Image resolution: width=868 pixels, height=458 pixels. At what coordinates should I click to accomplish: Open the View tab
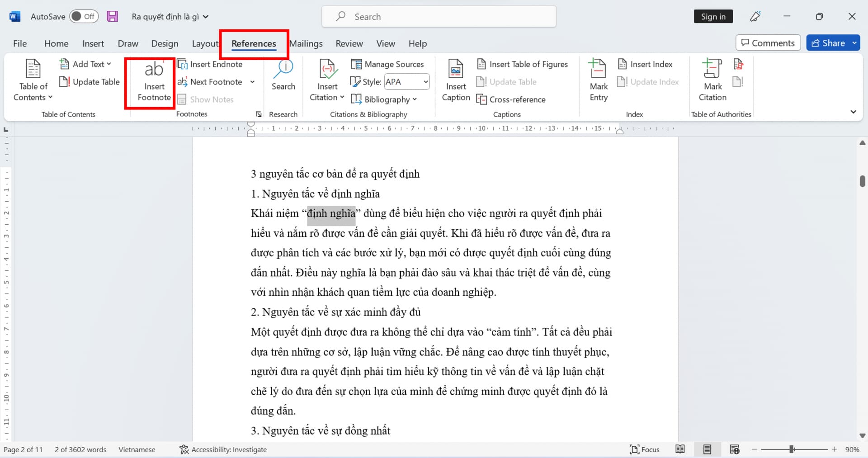tap(386, 43)
